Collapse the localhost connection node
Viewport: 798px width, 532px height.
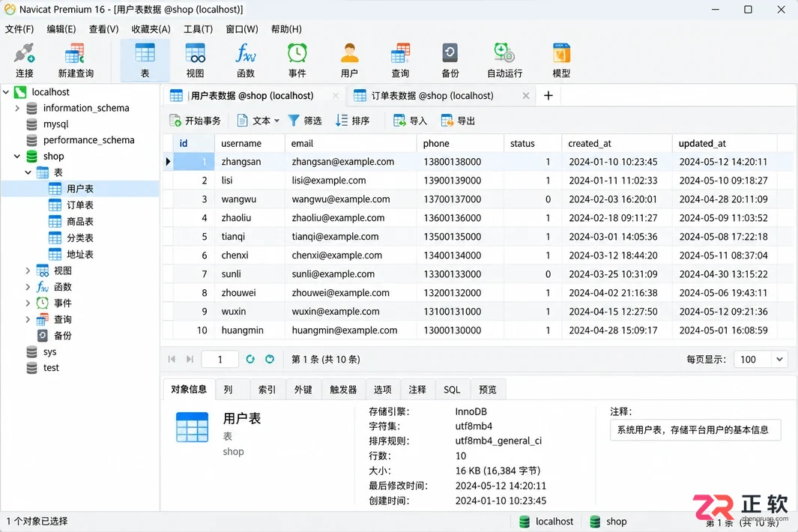point(6,92)
